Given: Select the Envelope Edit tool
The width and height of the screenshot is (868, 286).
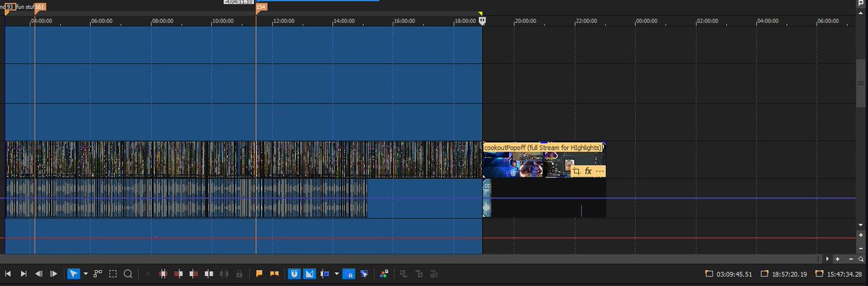Looking at the screenshot, I should point(98,274).
